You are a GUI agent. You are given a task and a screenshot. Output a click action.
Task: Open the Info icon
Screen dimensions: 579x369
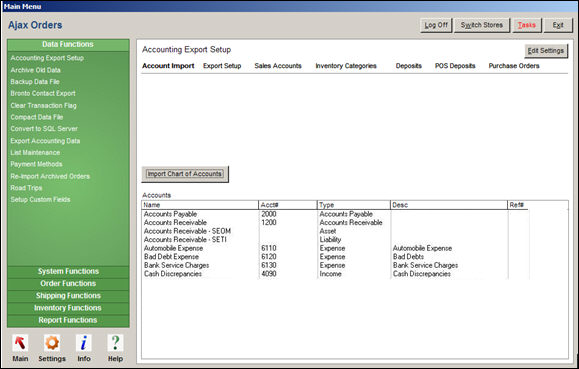point(84,343)
